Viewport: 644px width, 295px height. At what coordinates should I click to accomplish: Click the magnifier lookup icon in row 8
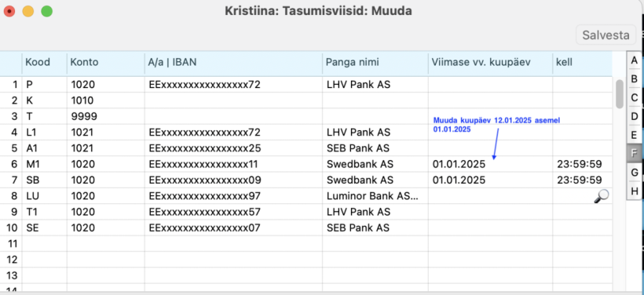click(x=601, y=196)
